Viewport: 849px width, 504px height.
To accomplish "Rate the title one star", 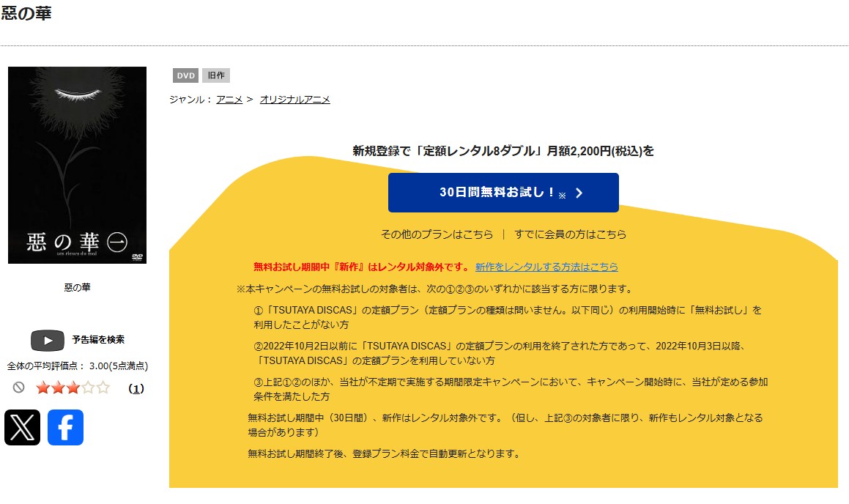I will (x=42, y=388).
